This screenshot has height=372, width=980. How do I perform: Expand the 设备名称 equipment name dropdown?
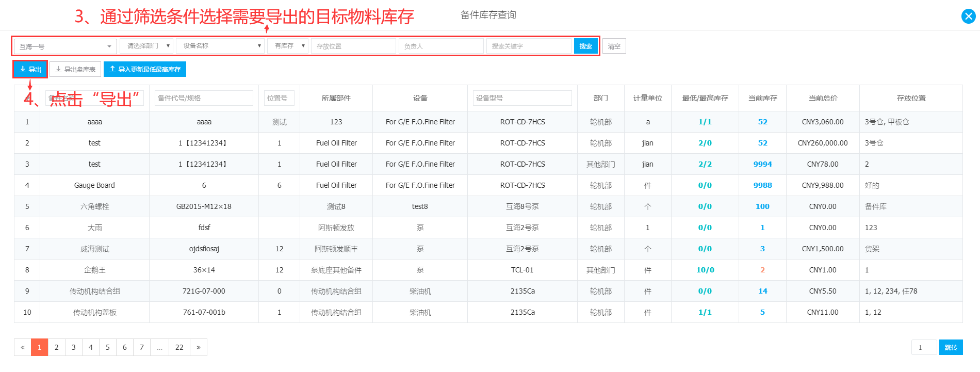[x=220, y=46]
